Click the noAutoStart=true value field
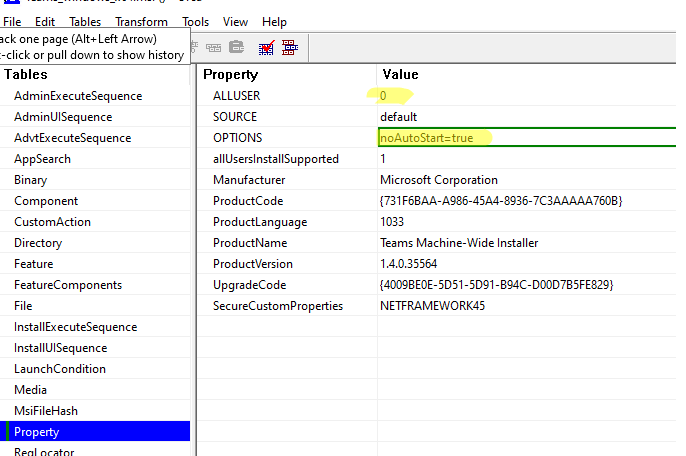 (426, 138)
